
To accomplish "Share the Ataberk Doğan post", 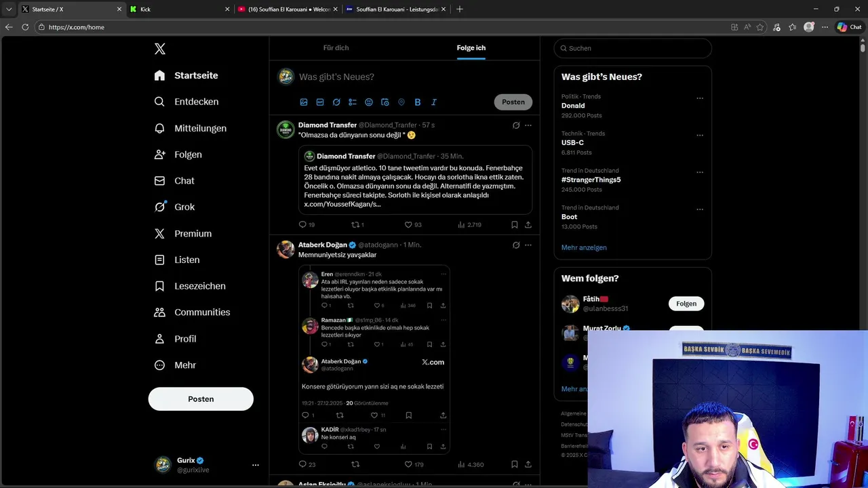I will (x=528, y=464).
